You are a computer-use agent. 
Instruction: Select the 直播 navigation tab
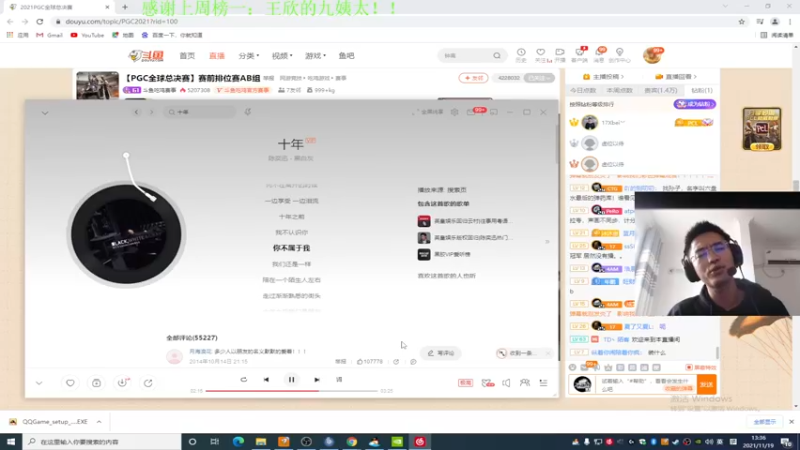point(217,56)
